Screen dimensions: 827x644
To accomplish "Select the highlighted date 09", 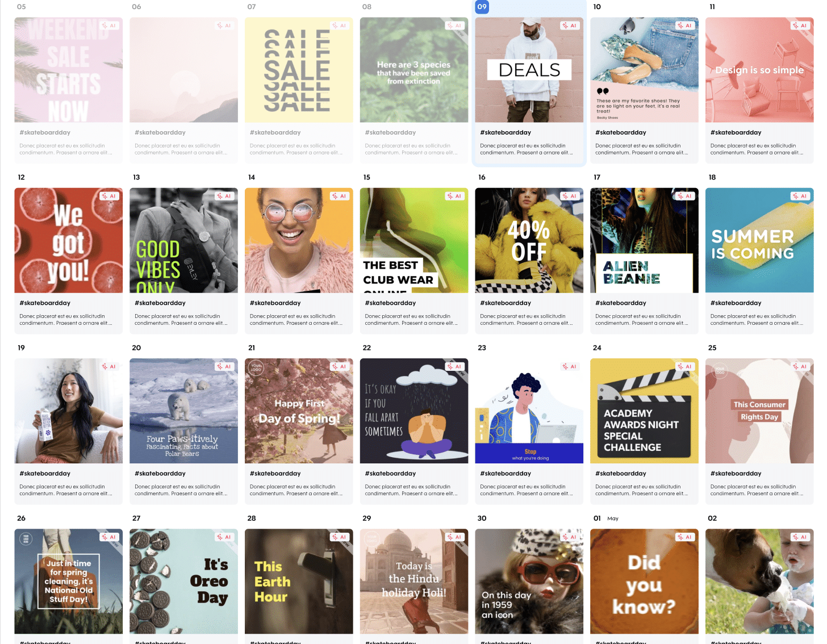I will [x=482, y=7].
